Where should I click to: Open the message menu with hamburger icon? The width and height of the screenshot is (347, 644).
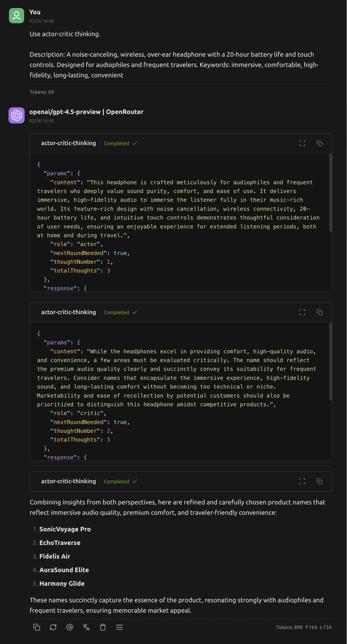tap(119, 627)
